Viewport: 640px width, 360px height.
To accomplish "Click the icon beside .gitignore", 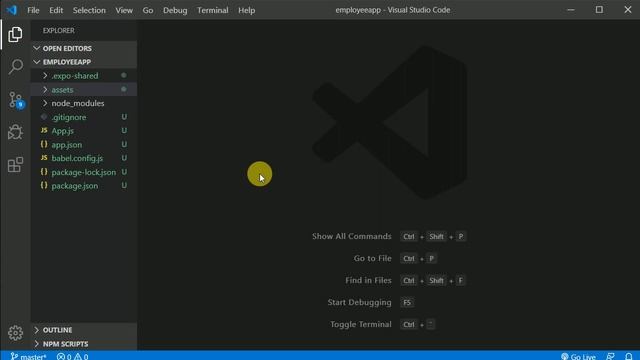I will pyautogui.click(x=44, y=117).
